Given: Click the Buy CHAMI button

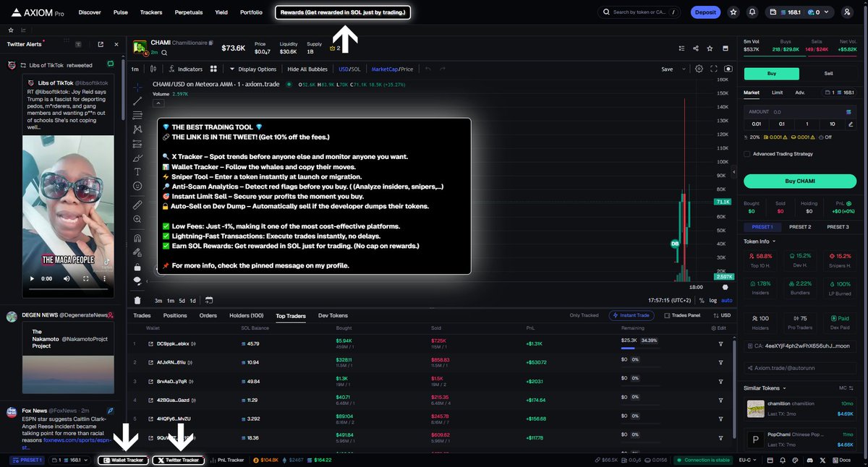Looking at the screenshot, I should (800, 181).
